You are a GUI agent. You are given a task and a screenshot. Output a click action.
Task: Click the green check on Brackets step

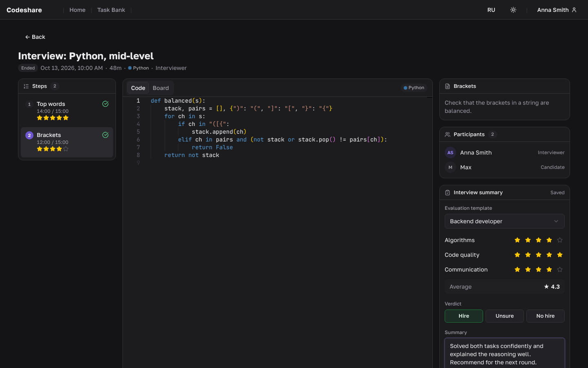105,135
